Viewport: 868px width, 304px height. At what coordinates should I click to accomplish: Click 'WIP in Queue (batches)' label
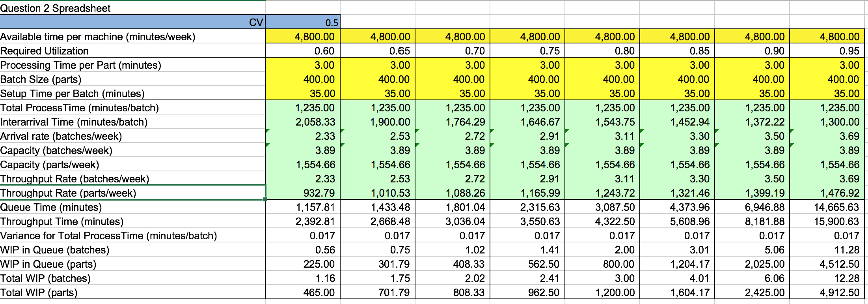pos(132,250)
